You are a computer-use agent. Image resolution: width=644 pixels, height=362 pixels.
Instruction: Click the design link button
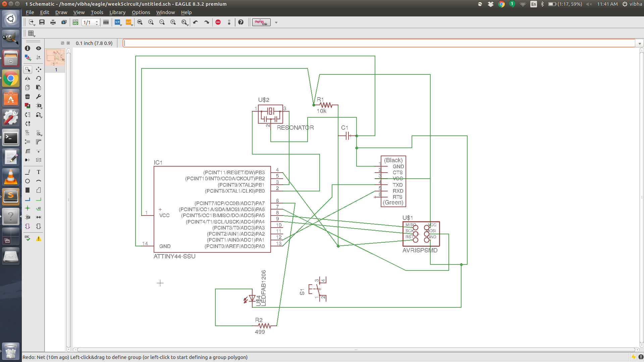[261, 22]
